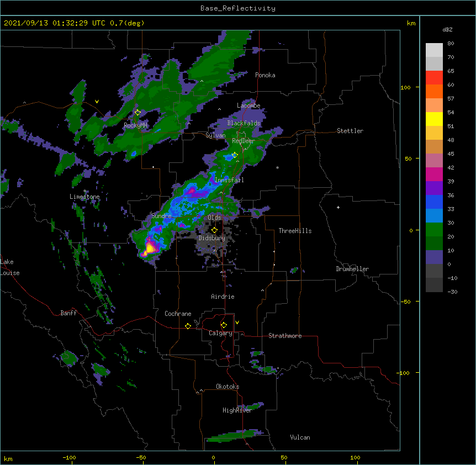Click the timestamp 2021/09/13 01:32:29 UTC
The width and height of the screenshot is (476, 465).
coord(55,23)
